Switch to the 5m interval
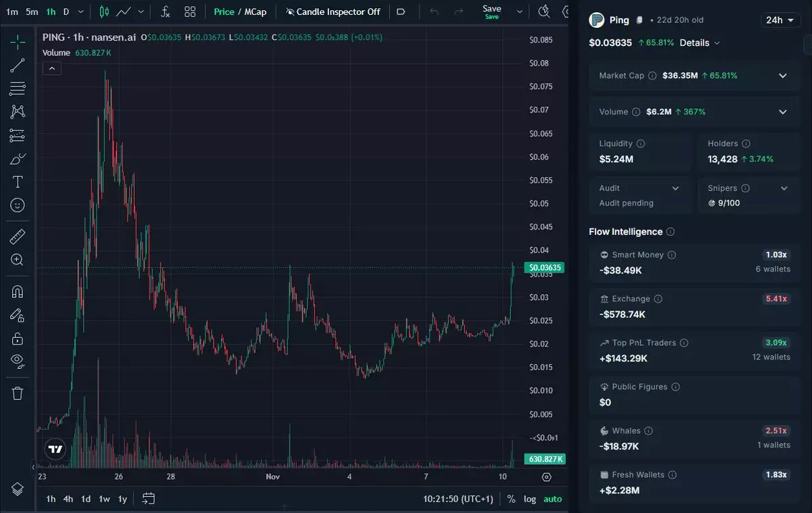The height and width of the screenshot is (513, 812). 32,12
